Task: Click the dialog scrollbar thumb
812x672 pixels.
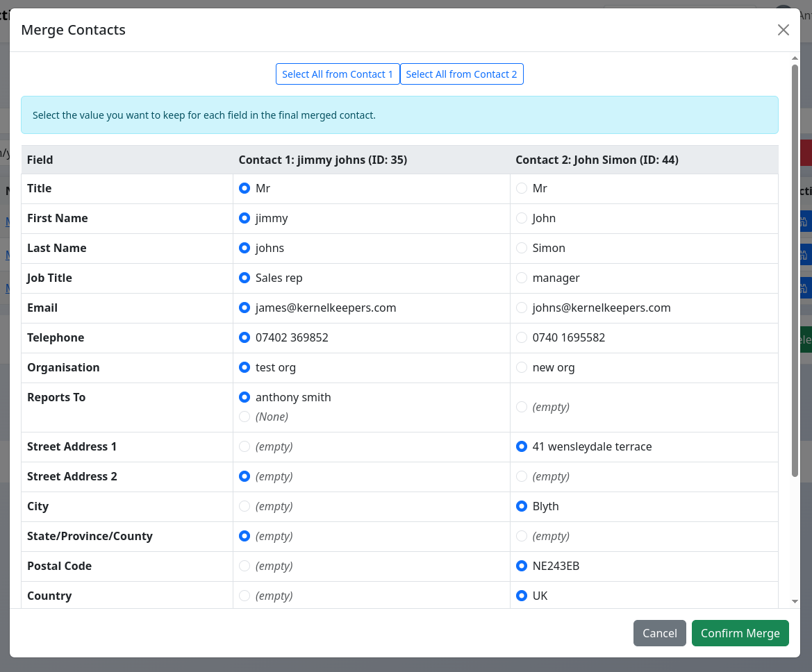Action: 795,270
